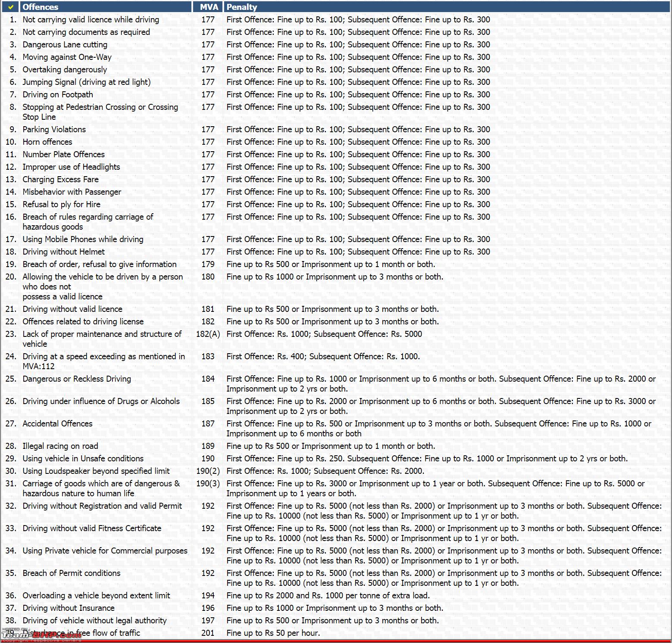The width and height of the screenshot is (672, 644).
Task: Click MVA value 182(A)
Action: [208, 334]
